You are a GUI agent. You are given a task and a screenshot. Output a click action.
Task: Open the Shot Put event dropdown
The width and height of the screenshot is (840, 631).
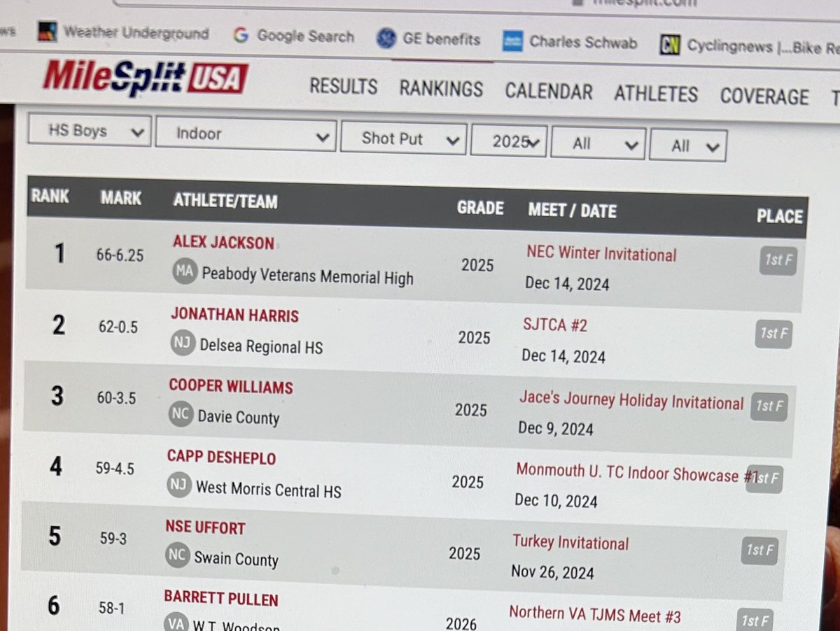(x=404, y=139)
